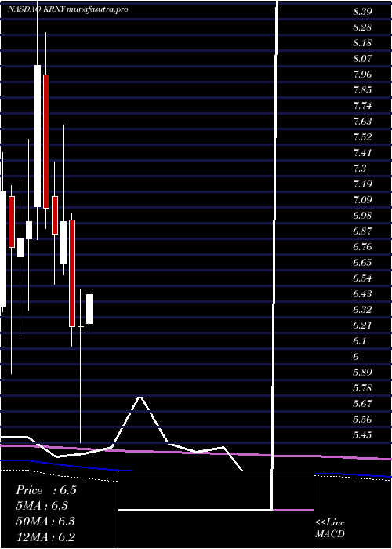Click the 6.87 price axis label
This screenshot has height=549, width=392.
[362, 231]
